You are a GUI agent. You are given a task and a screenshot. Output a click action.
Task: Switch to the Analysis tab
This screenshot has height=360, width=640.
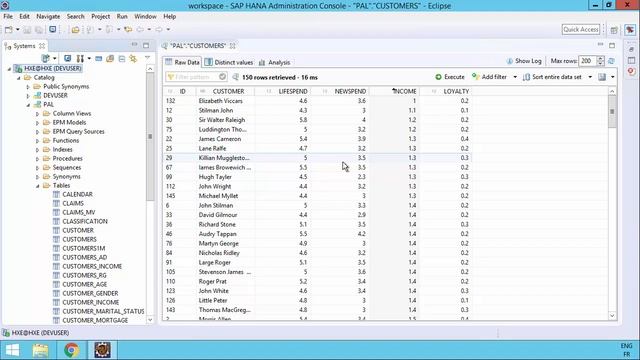pyautogui.click(x=274, y=62)
